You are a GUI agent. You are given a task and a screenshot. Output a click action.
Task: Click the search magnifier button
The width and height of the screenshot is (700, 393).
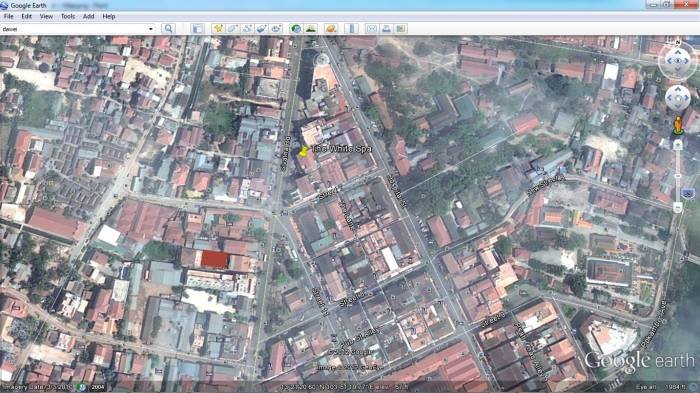tap(168, 29)
